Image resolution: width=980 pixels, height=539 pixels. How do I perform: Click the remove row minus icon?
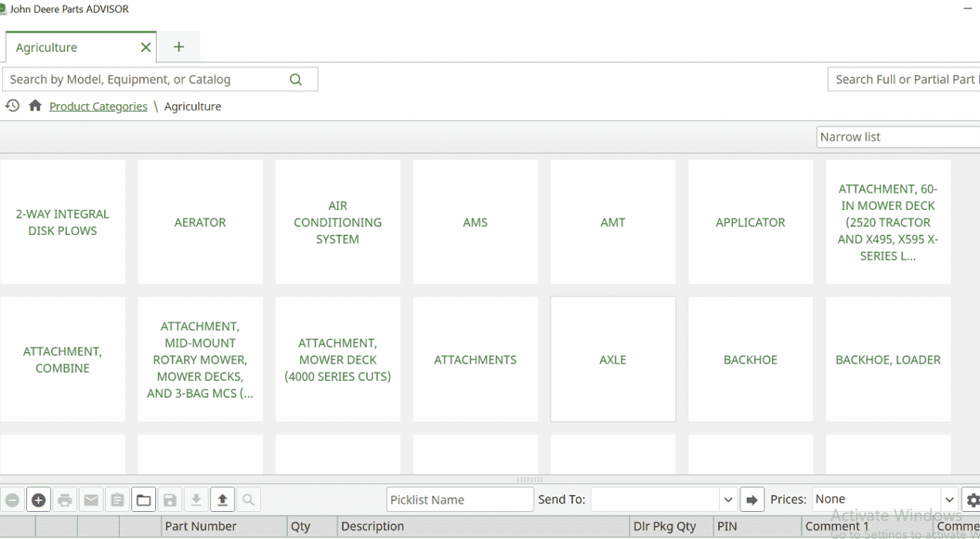[x=12, y=500]
